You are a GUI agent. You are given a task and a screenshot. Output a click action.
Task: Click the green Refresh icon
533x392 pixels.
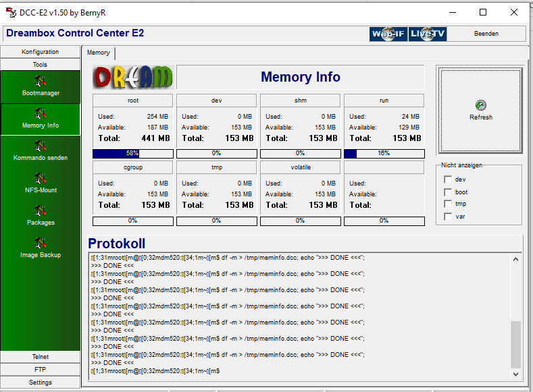(x=480, y=105)
